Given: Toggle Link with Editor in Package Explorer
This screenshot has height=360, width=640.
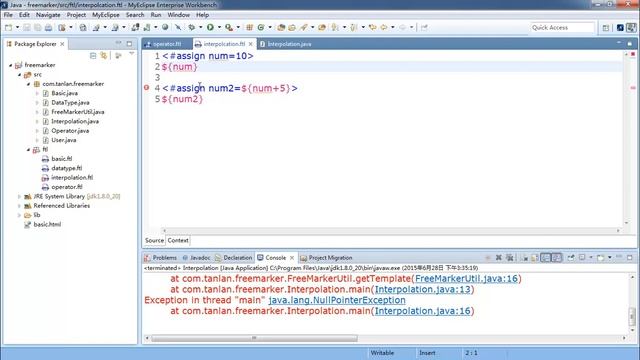Looking at the screenshot, I should [x=104, y=56].
